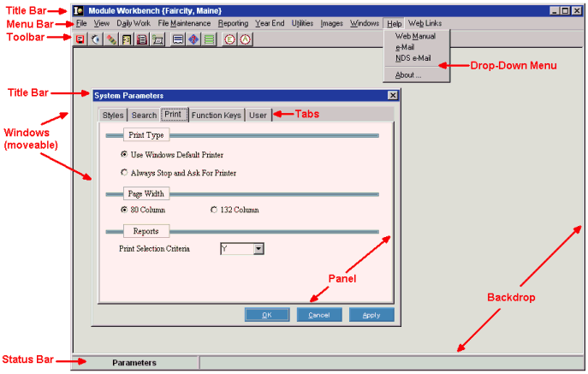Click the red square icon in toolbar

click(x=80, y=39)
